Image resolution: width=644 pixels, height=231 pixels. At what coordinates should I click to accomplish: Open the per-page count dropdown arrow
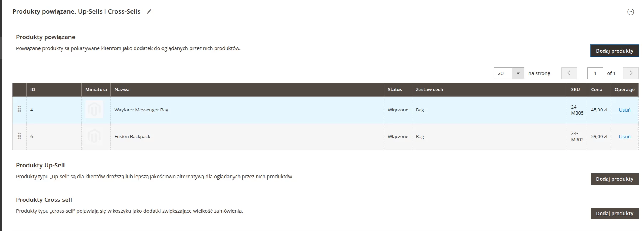click(x=518, y=73)
